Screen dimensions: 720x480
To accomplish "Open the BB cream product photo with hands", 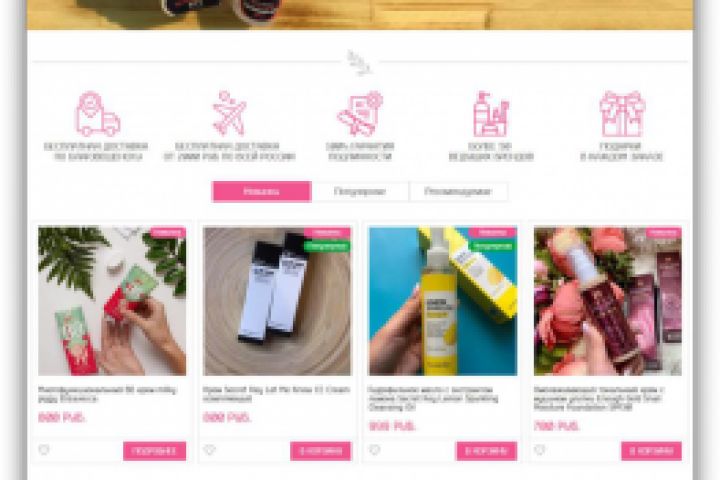I will coord(112,301).
